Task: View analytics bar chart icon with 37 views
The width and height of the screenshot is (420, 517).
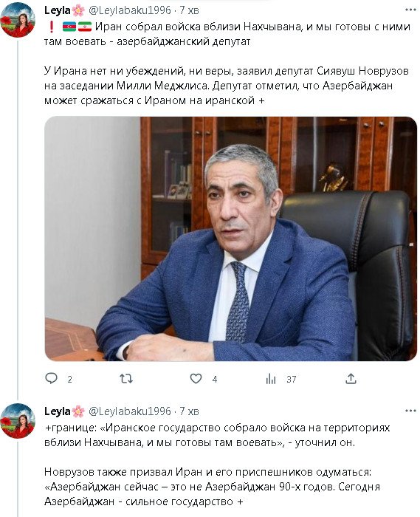Action: click(271, 379)
